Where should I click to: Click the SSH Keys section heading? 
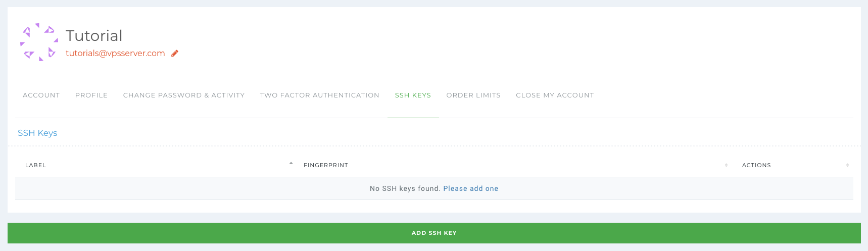tap(37, 133)
